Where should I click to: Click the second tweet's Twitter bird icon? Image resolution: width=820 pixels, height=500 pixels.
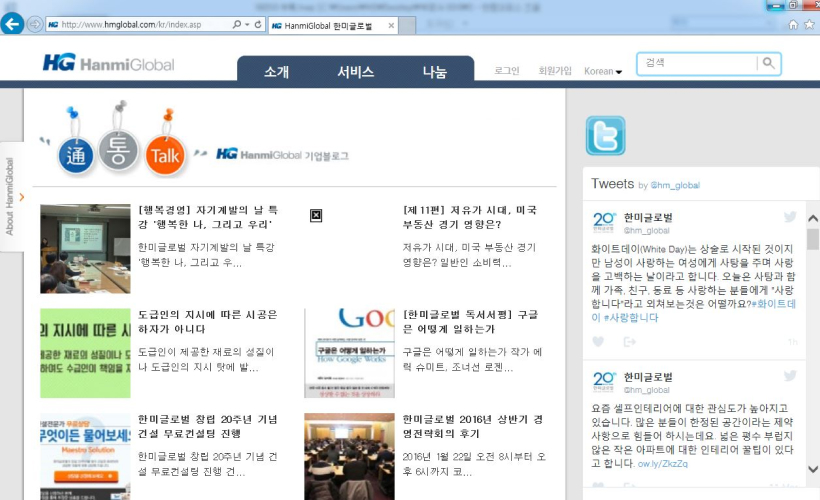coord(790,376)
